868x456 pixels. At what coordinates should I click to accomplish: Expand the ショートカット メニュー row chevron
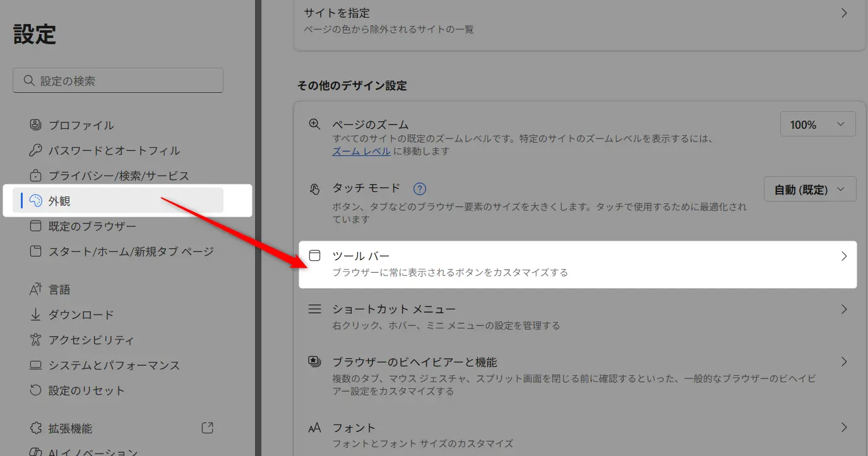coord(843,309)
